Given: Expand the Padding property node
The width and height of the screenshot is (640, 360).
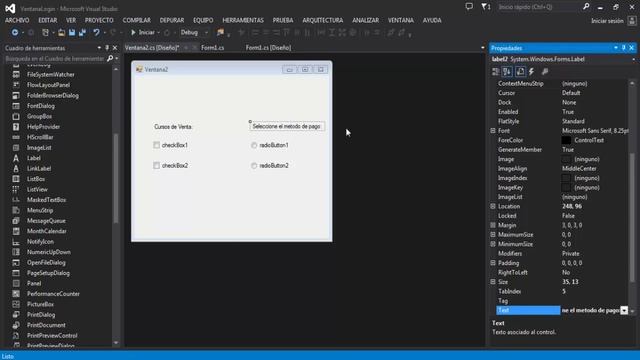Looking at the screenshot, I should 493,263.
